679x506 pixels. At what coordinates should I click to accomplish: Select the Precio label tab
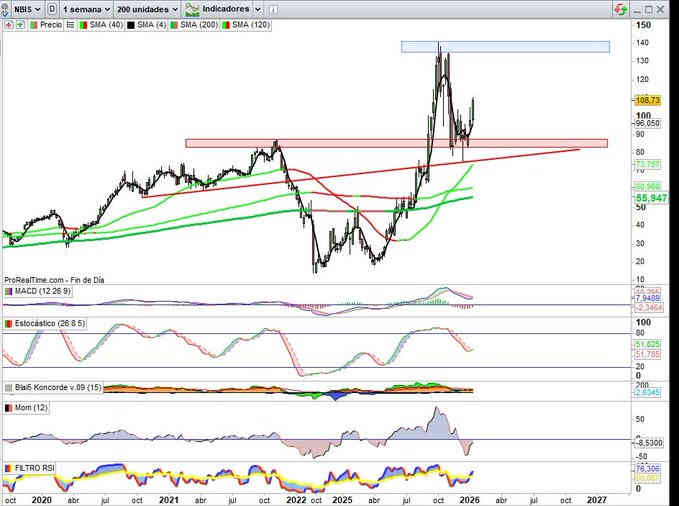[50, 24]
